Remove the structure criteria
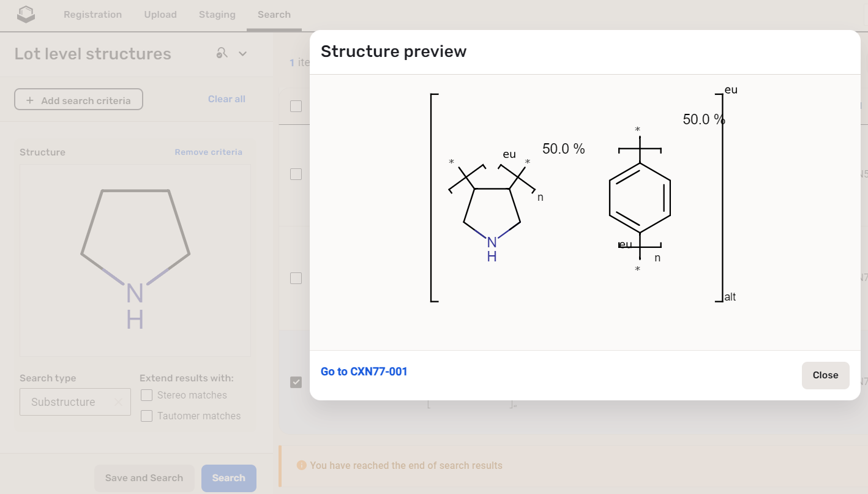The image size is (868, 494). tap(209, 151)
